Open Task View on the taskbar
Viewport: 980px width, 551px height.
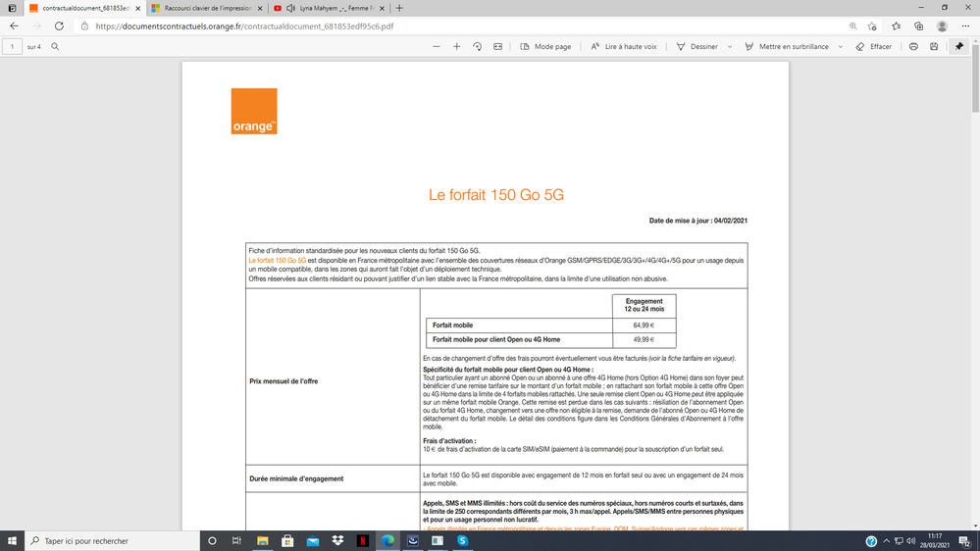coord(236,540)
